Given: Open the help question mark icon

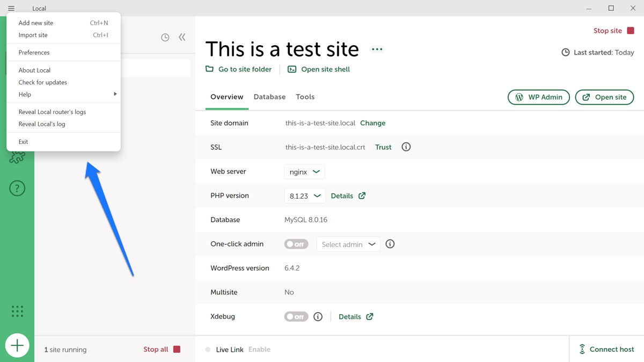Looking at the screenshot, I should (x=17, y=189).
